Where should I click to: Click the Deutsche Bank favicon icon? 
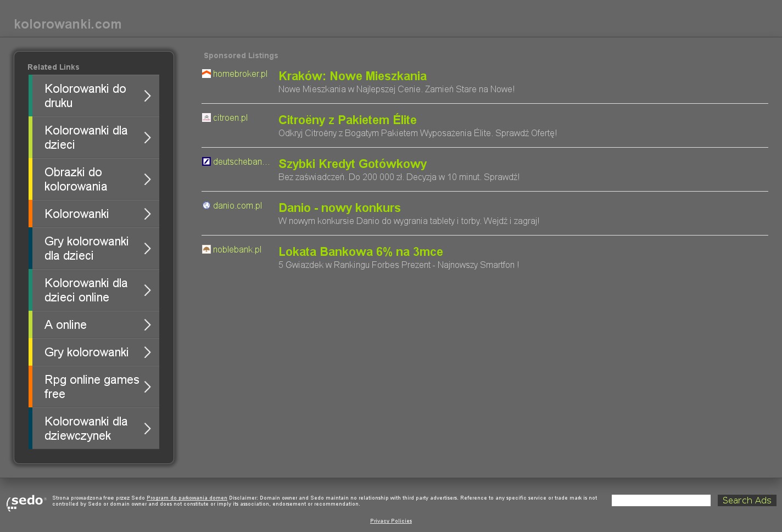[x=206, y=161]
